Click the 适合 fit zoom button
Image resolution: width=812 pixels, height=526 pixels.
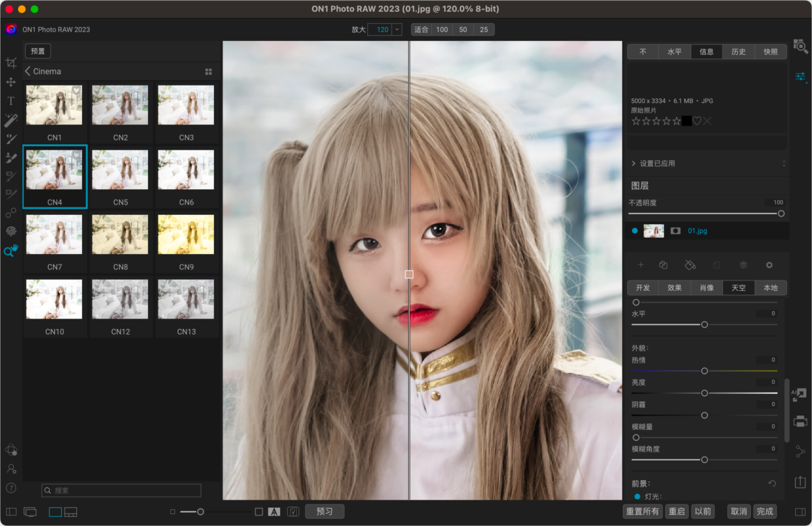[421, 29]
